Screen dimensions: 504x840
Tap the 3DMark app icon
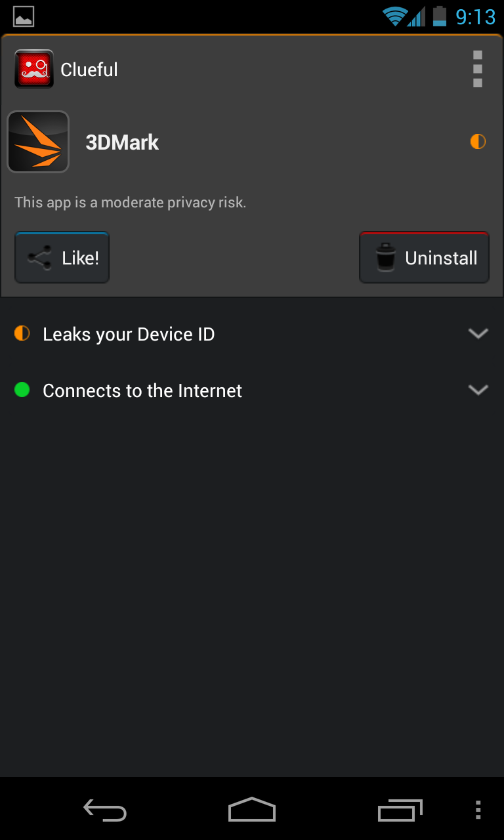[38, 142]
